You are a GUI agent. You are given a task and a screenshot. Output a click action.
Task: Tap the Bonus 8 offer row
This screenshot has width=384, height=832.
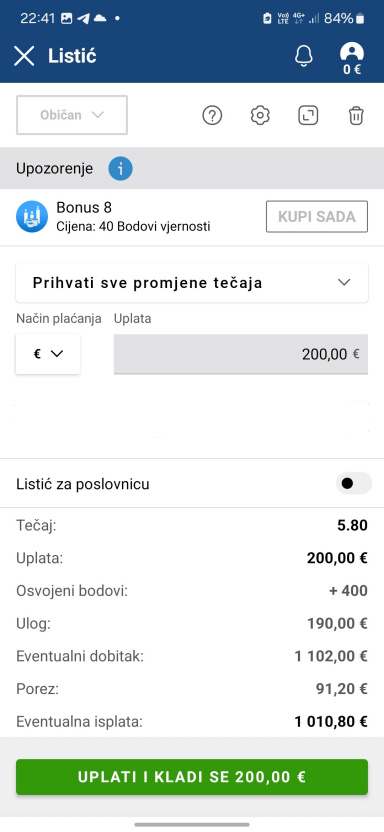192,217
